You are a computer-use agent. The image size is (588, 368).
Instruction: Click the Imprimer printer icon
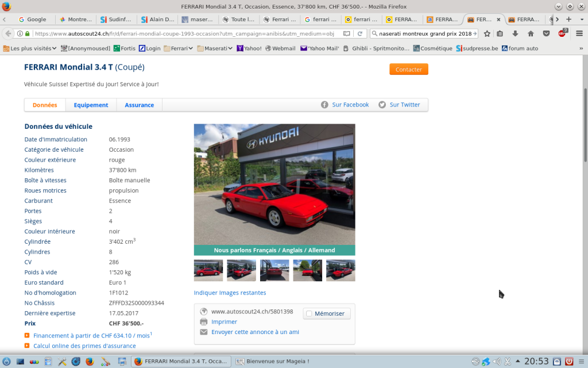pyautogui.click(x=204, y=321)
